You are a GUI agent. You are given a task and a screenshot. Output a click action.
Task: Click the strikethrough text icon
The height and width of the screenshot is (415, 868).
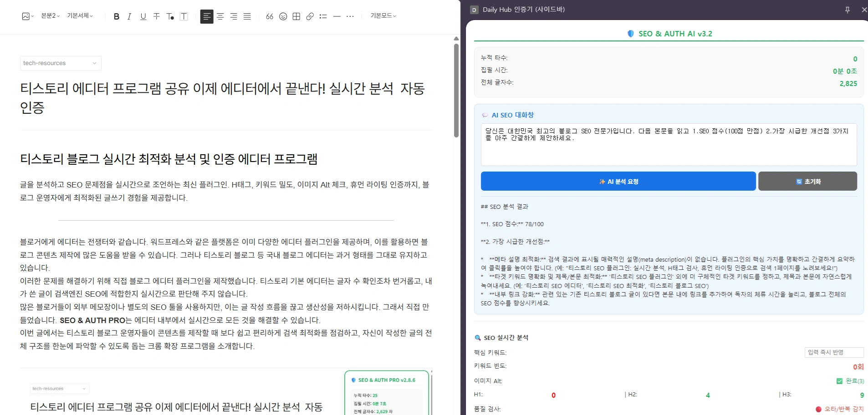point(156,16)
